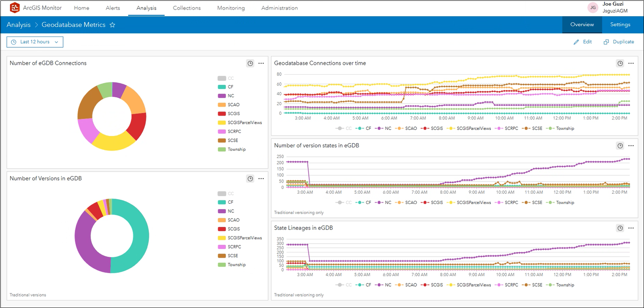644x308 pixels.
Task: Click the 'Number of version states in eGDB' title
Action: click(x=317, y=146)
